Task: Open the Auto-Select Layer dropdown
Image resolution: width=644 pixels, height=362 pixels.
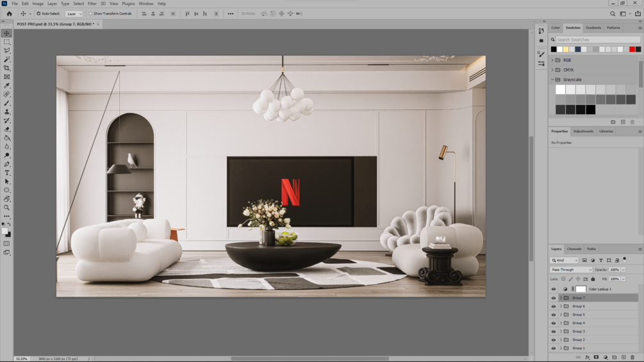Action: 74,13
